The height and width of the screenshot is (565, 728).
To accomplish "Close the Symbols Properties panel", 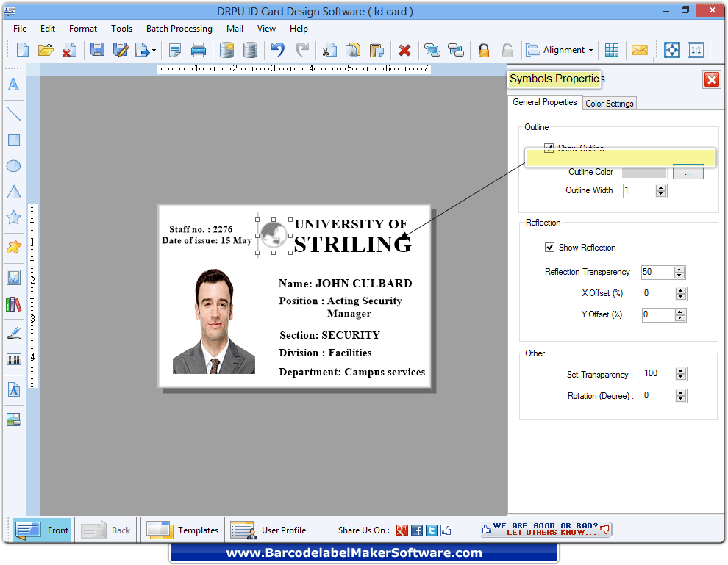I will (712, 80).
